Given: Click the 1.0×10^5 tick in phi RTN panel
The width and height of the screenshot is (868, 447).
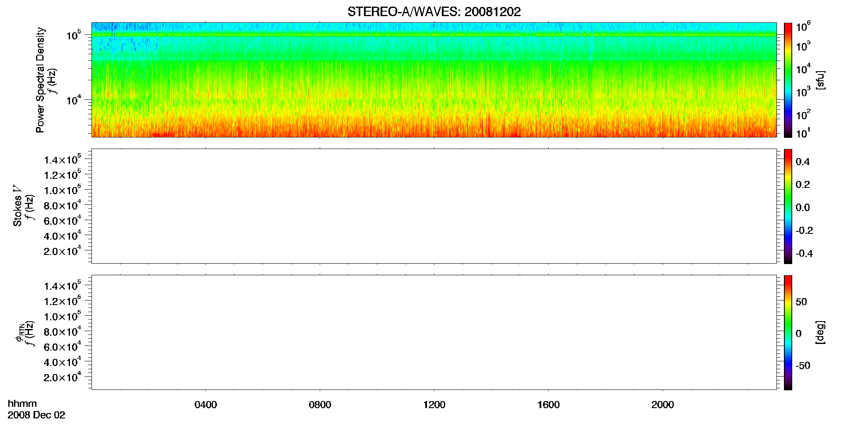Looking at the screenshot, I should [x=63, y=316].
